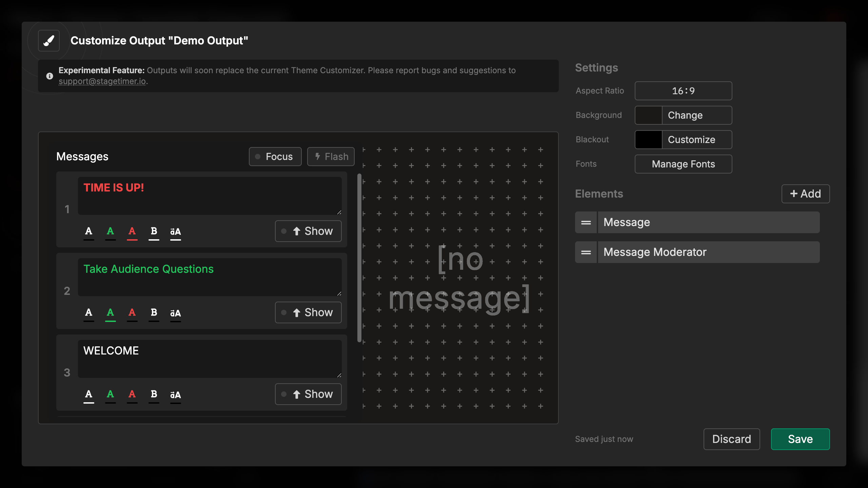Screen dimensions: 868x488
Task: Select red color for Take Audience Questions message
Action: pyautogui.click(x=132, y=312)
